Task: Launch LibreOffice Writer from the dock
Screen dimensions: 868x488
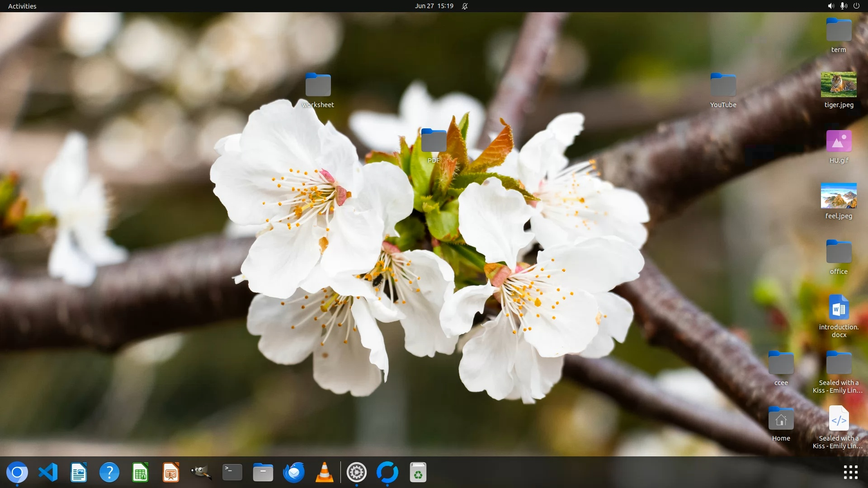Action: [79, 473]
